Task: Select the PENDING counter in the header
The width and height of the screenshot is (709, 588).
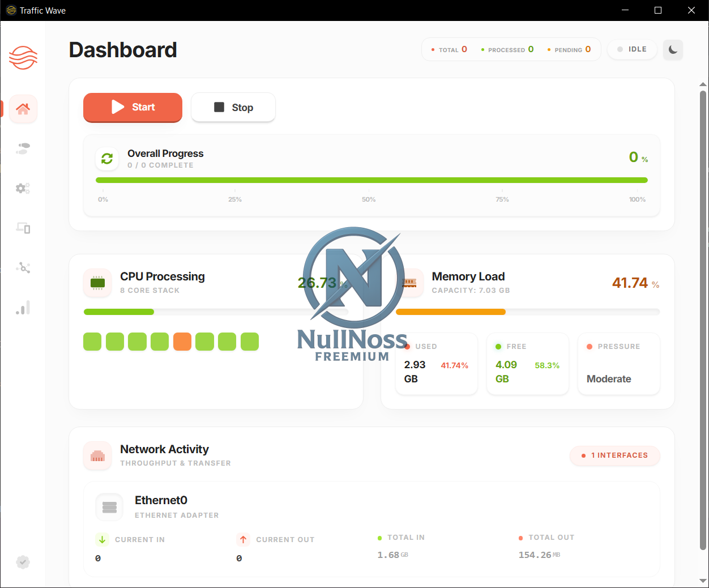Action: point(569,49)
